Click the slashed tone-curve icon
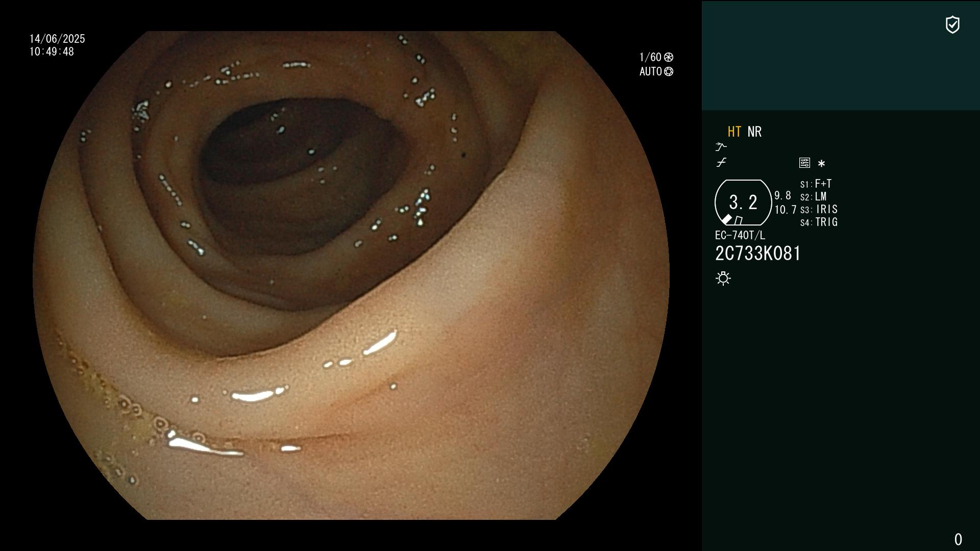980x551 pixels. [721, 163]
